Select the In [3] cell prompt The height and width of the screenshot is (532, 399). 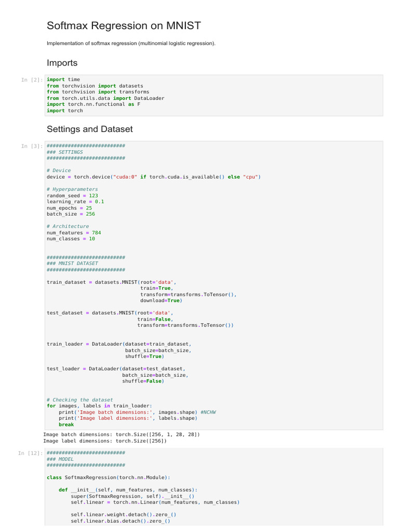32,147
